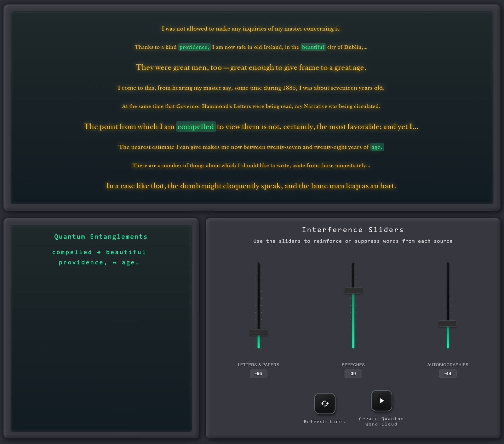Click the "LETTERS & PAPERS" label
This screenshot has width=504, height=444.
click(259, 365)
